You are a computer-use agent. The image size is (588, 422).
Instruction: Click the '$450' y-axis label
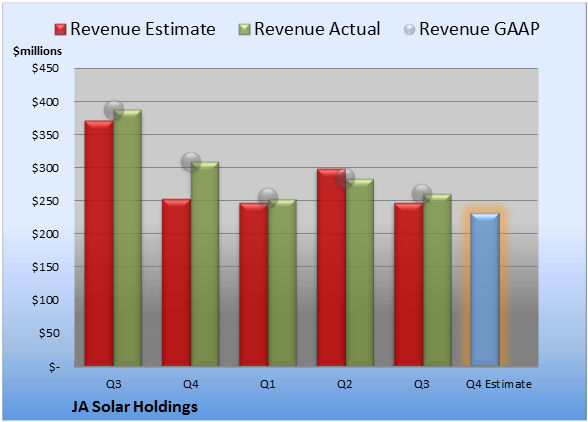[45, 68]
